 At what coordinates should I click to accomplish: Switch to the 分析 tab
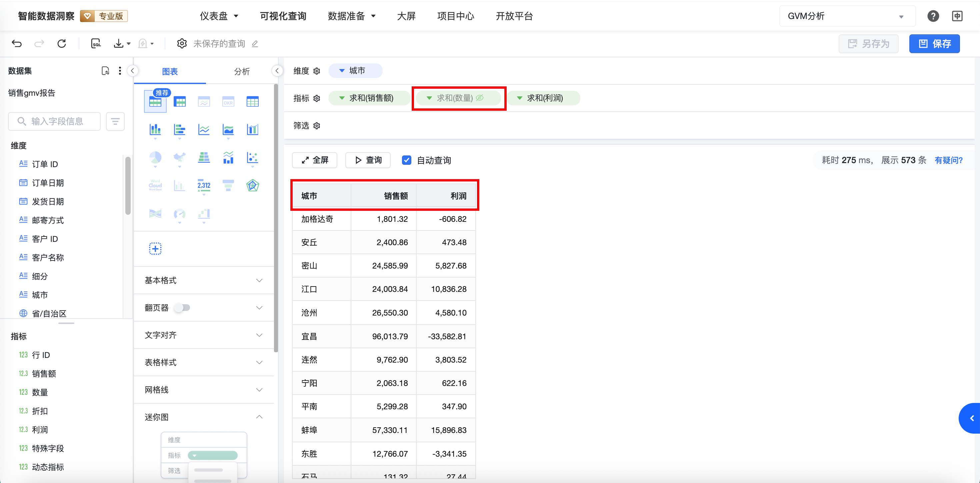(242, 71)
